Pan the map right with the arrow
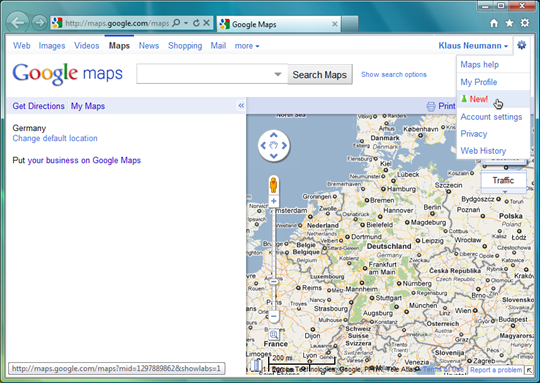This screenshot has height=383, width=540. tap(284, 146)
